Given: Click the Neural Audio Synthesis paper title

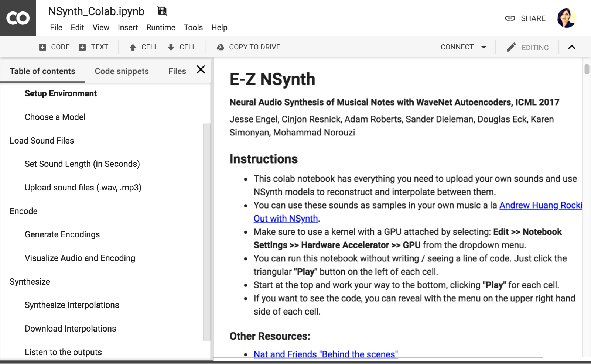Looking at the screenshot, I should click(394, 102).
